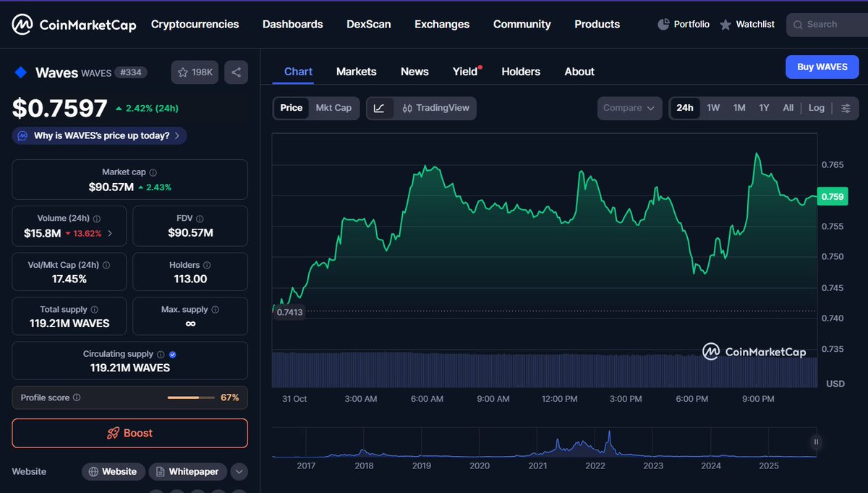Click the $0.7597 price value

[x=59, y=109]
